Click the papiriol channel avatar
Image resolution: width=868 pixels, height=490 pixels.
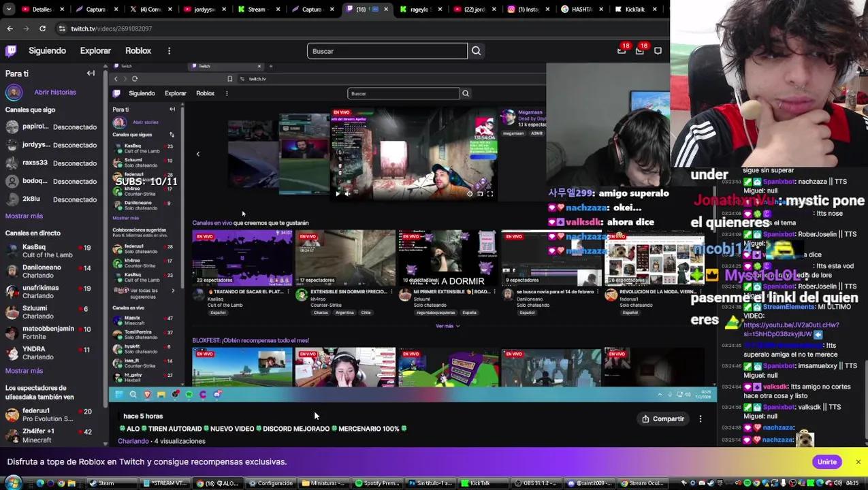pos(12,127)
